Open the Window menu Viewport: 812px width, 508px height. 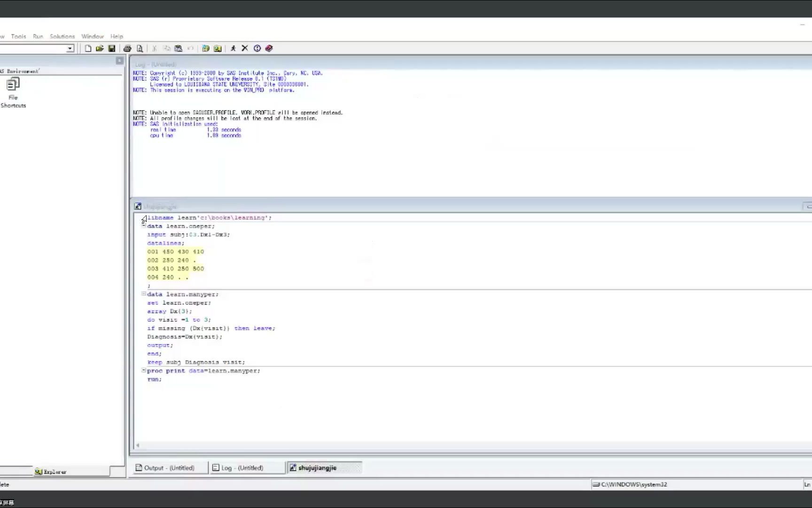pyautogui.click(x=93, y=36)
